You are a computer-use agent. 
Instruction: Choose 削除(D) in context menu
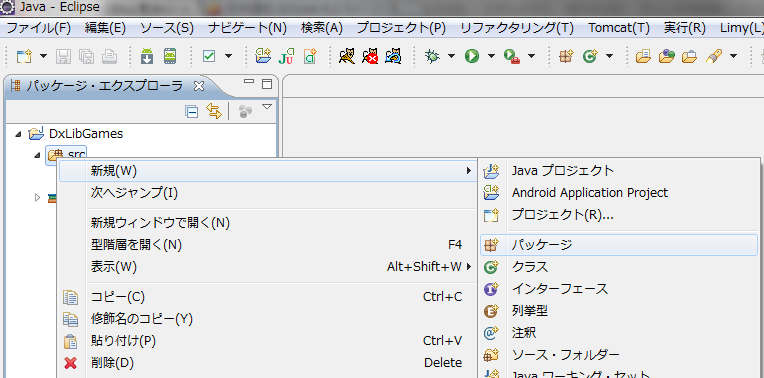pyautogui.click(x=267, y=363)
